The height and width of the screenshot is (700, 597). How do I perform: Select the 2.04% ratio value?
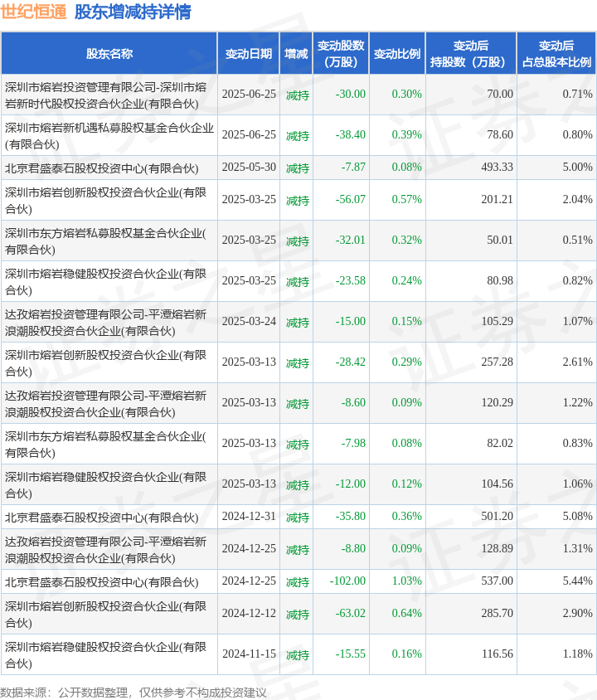pyautogui.click(x=577, y=200)
